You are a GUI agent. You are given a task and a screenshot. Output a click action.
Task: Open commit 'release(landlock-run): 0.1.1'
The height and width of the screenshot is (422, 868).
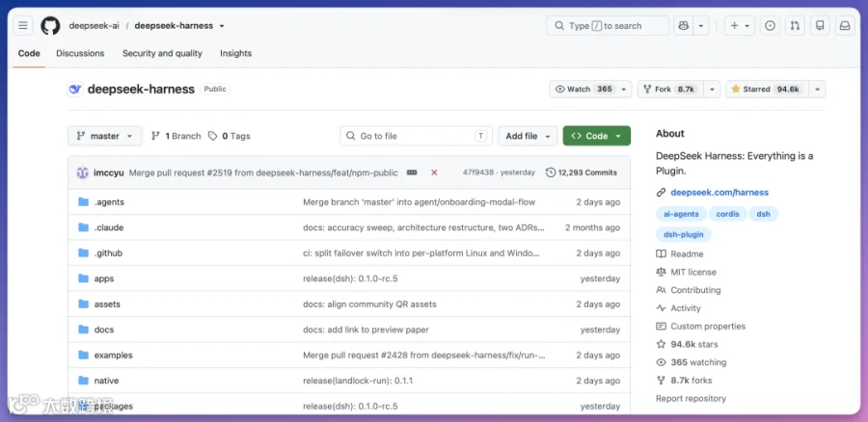click(x=358, y=381)
